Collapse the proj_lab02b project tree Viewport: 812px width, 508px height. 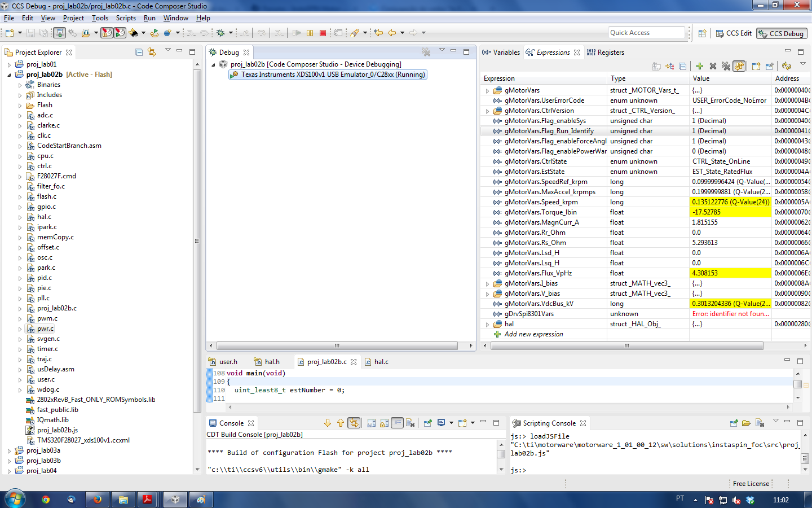[9, 75]
